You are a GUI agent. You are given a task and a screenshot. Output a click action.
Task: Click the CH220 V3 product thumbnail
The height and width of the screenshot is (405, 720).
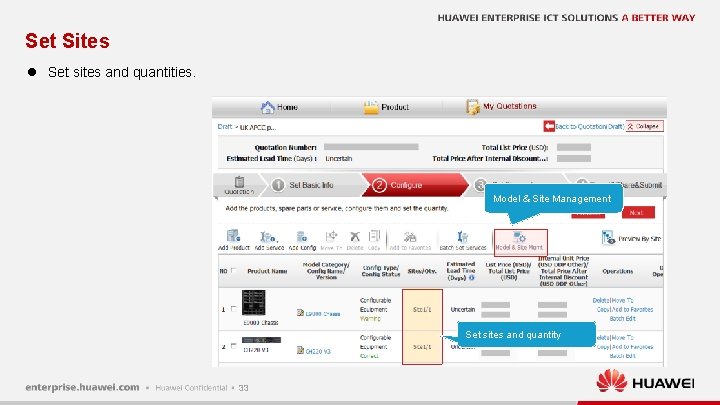click(261, 340)
